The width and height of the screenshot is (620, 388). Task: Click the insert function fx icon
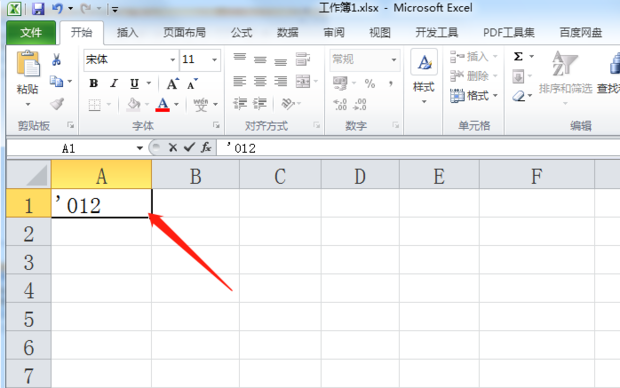coord(206,148)
